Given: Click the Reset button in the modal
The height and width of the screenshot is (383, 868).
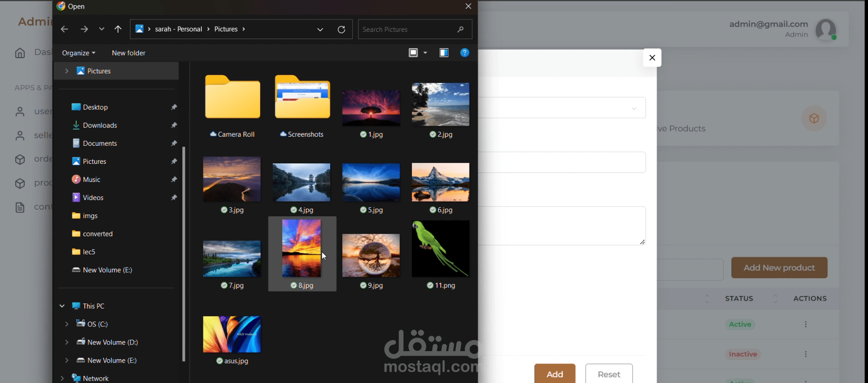Looking at the screenshot, I should click(x=609, y=374).
